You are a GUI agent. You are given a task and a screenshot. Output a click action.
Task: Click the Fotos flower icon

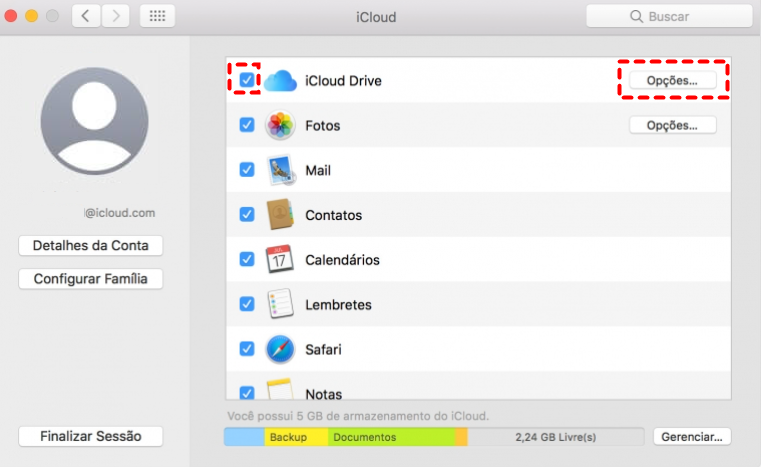tap(280, 125)
